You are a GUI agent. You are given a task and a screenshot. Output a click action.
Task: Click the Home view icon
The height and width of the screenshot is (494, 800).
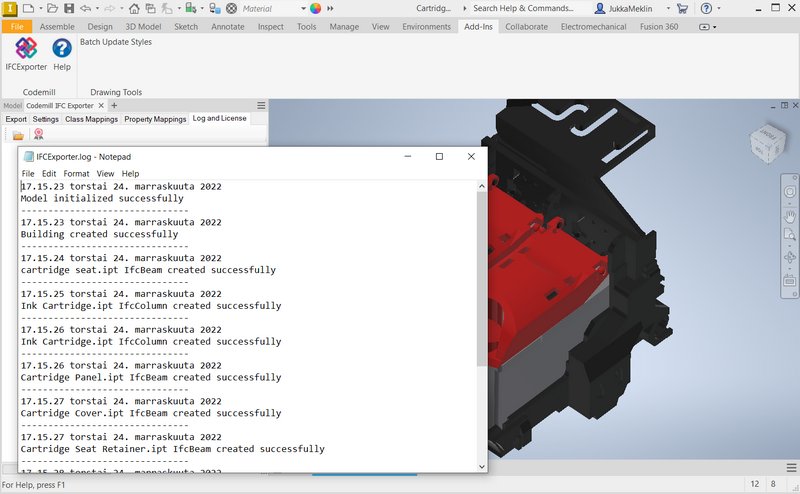coord(134,8)
